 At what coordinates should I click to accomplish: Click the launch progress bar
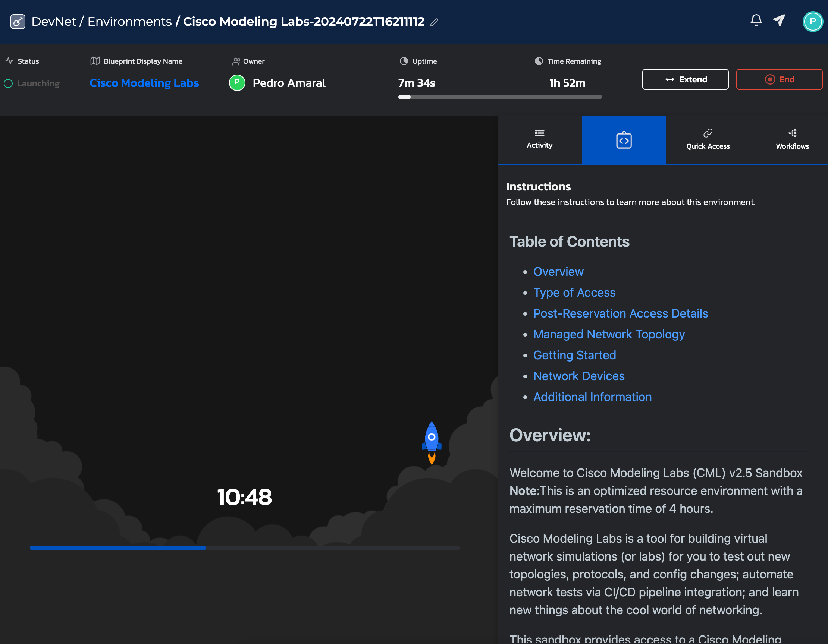click(x=245, y=548)
